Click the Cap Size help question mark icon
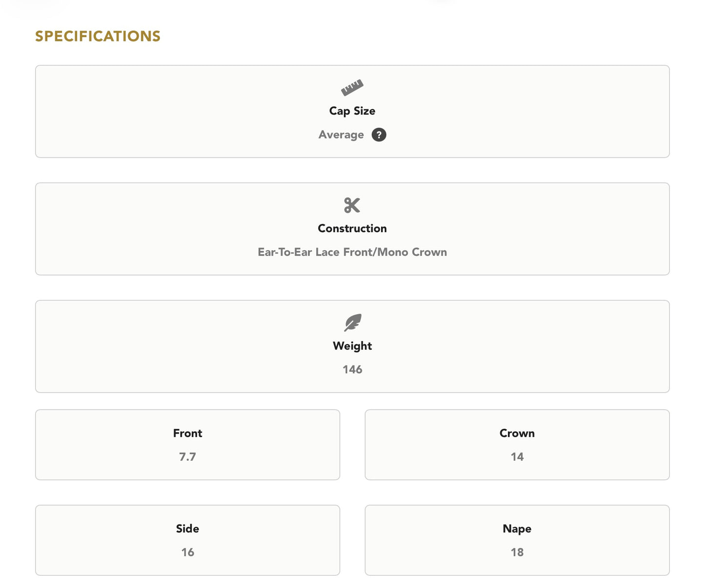705x588 pixels. [x=379, y=135]
